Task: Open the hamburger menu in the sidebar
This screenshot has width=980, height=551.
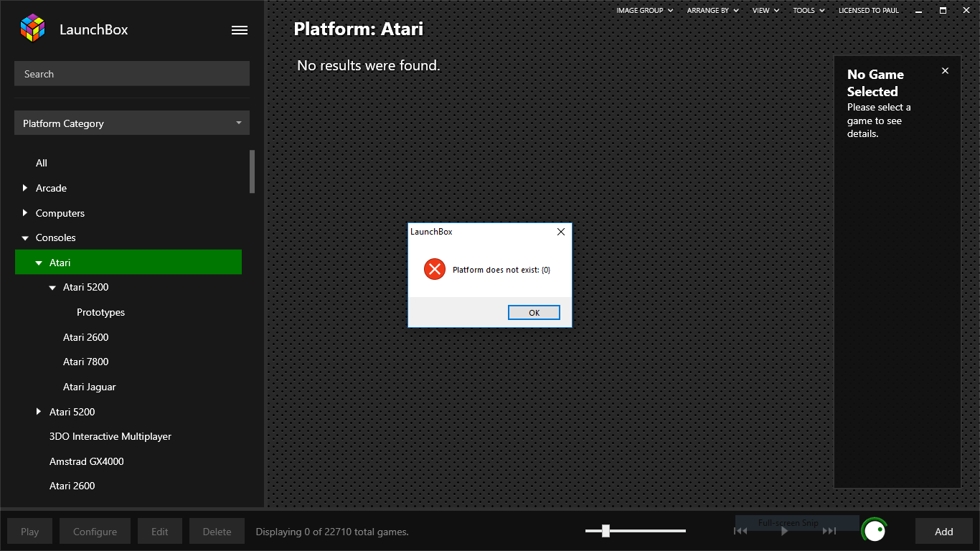Action: (x=240, y=30)
